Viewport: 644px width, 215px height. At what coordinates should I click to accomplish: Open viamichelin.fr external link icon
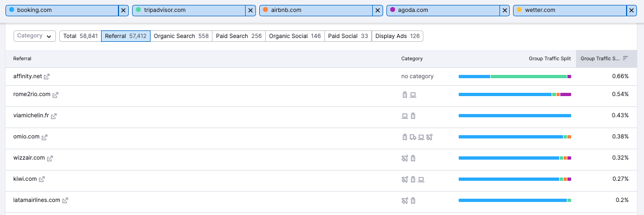[54, 116]
